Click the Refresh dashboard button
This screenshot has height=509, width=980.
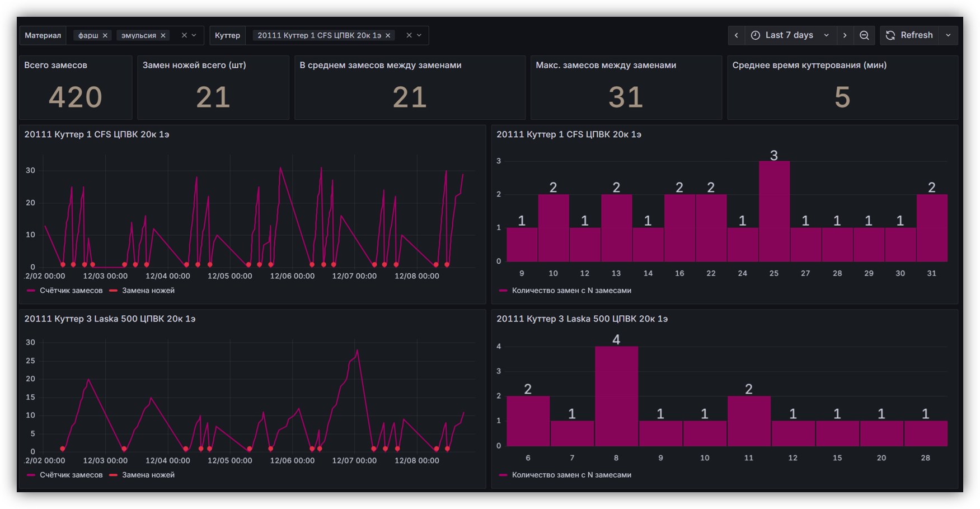click(x=910, y=35)
